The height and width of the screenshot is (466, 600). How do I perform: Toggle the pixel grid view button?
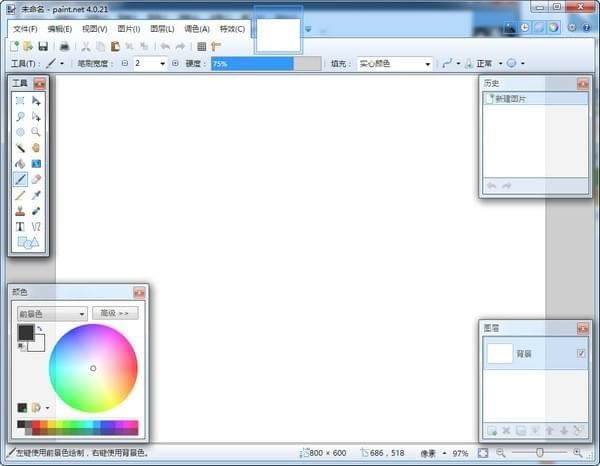pyautogui.click(x=201, y=46)
